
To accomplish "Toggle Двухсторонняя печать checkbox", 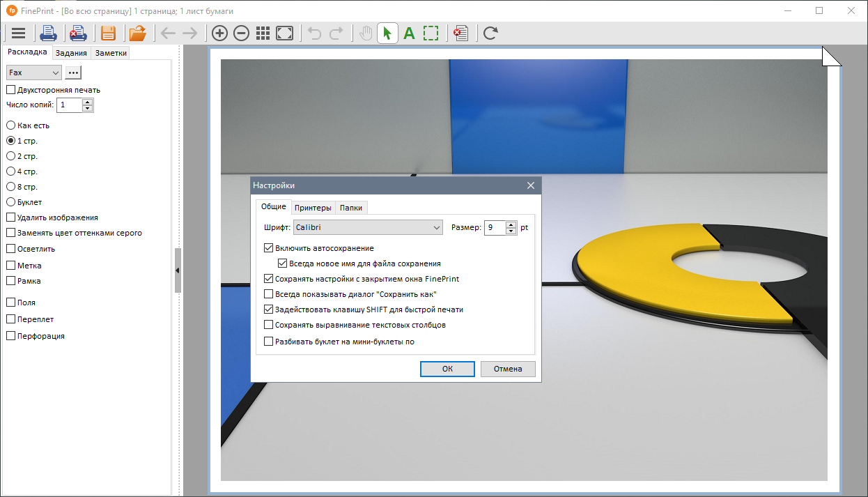I will [10, 90].
